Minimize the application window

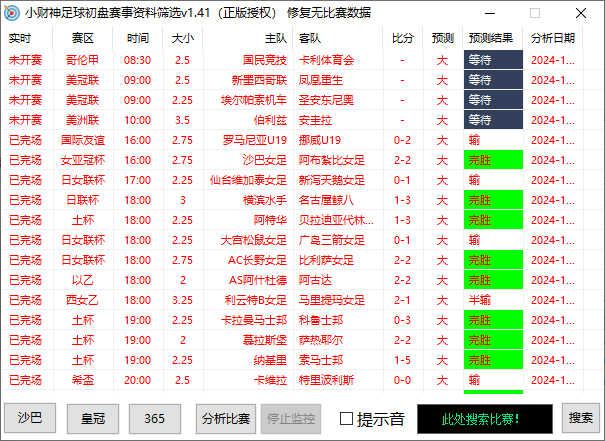click(490, 13)
